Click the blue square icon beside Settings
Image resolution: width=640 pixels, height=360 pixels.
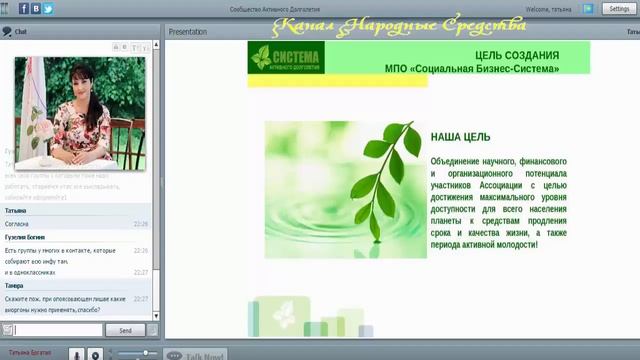coord(588,9)
